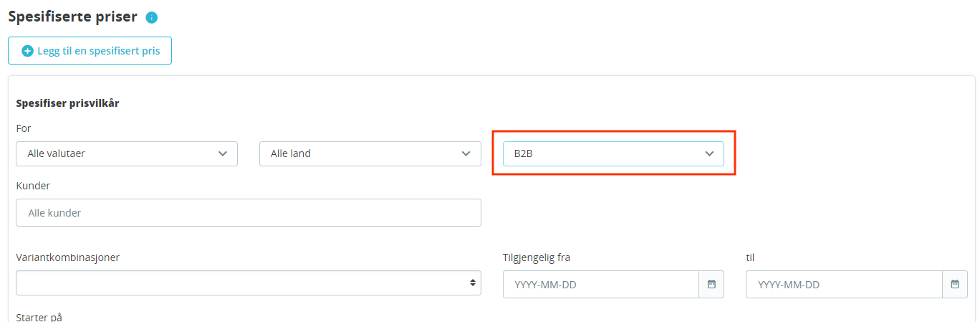Click the til date input field
Image resolution: width=980 pixels, height=322 pixels.
(x=844, y=284)
